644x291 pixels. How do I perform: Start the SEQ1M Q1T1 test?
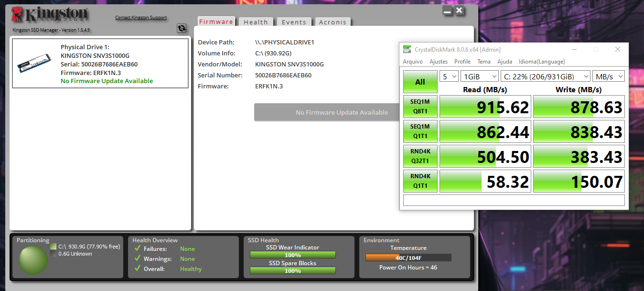420,131
